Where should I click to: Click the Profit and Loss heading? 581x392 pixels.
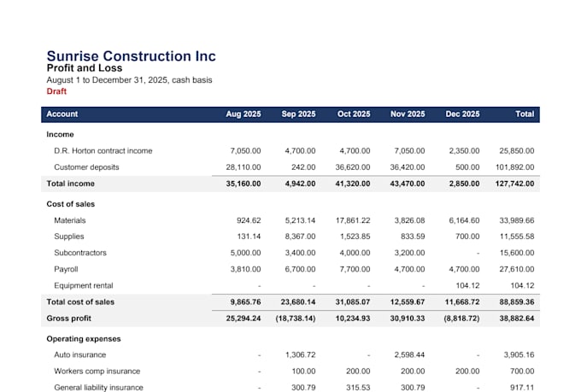click(85, 68)
